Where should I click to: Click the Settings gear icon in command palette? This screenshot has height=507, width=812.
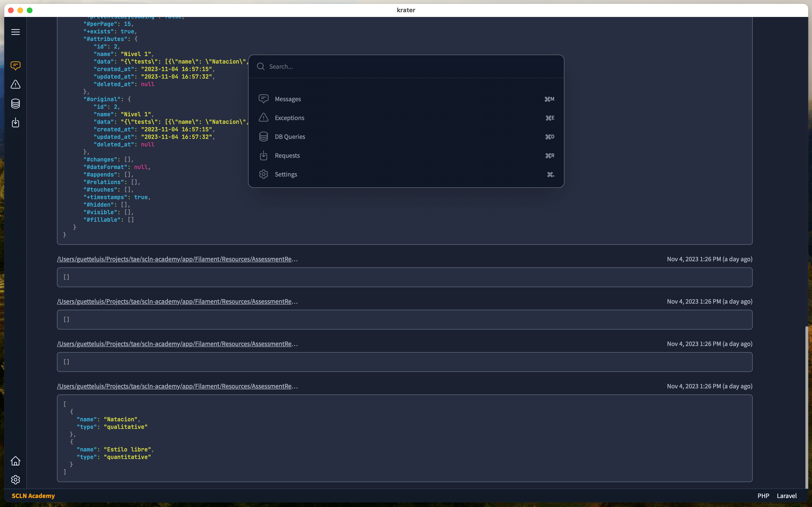click(x=264, y=174)
